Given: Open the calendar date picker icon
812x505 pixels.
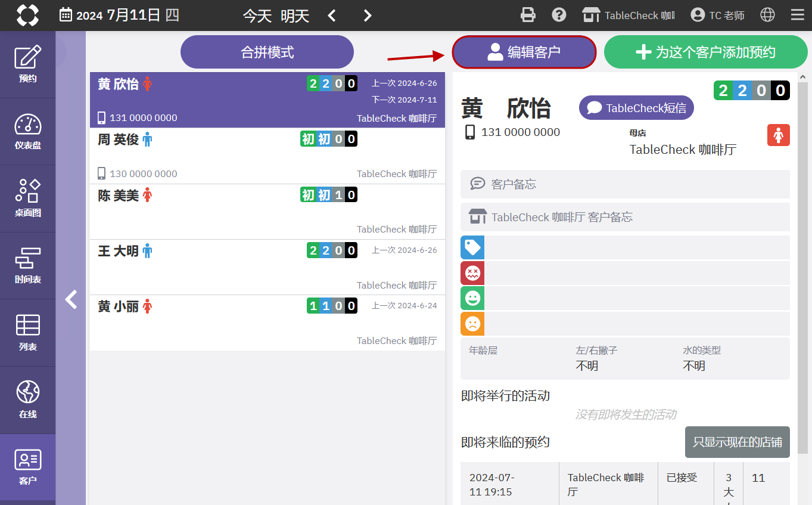Looking at the screenshot, I should (66, 15).
